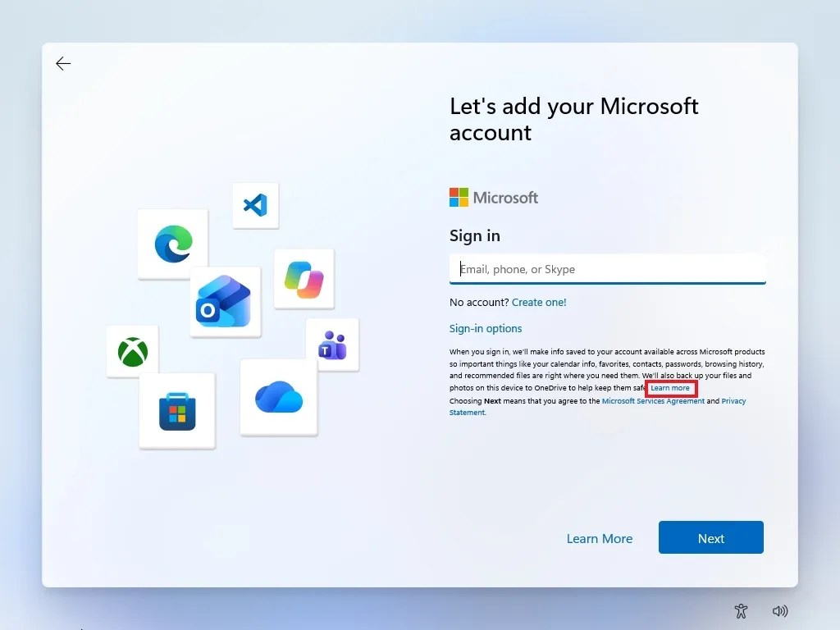Open Sign-in options
Screen dimensions: 840x630
pyautogui.click(x=486, y=328)
